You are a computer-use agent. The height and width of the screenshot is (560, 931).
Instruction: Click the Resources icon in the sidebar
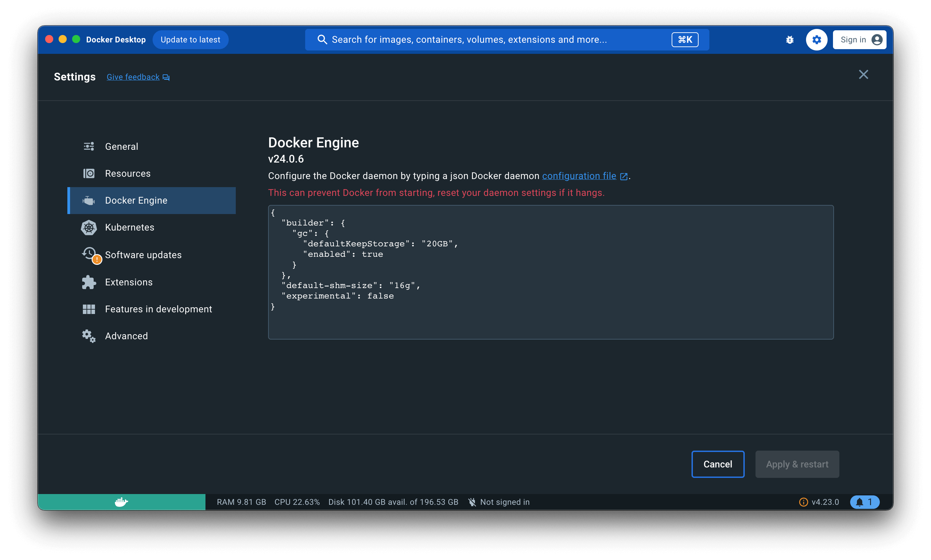coord(89,173)
